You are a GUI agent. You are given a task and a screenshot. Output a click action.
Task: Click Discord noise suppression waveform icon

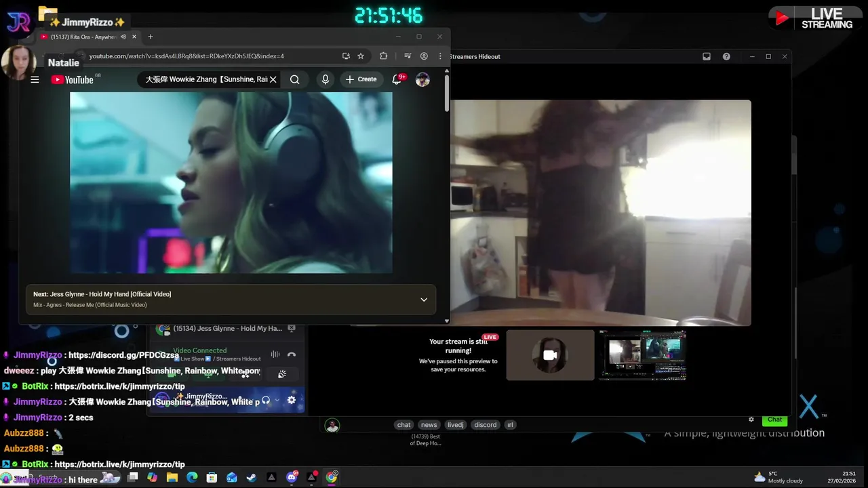pos(275,354)
